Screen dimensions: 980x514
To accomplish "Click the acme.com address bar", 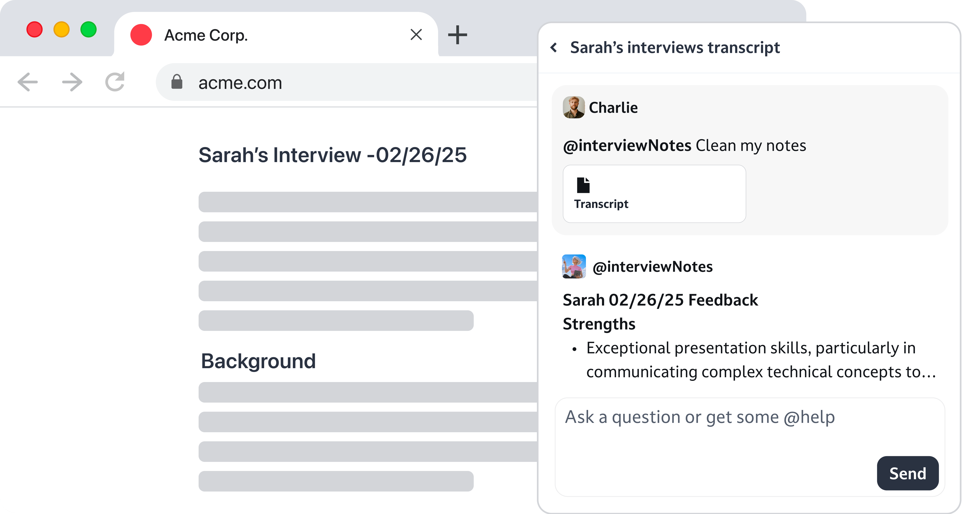I will coord(346,82).
